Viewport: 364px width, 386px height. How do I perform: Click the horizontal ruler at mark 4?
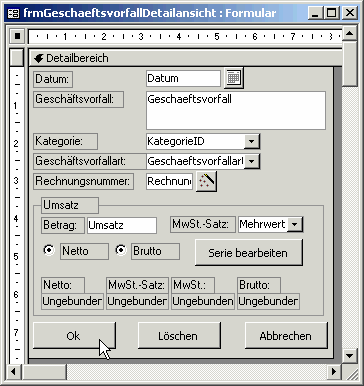(x=179, y=36)
